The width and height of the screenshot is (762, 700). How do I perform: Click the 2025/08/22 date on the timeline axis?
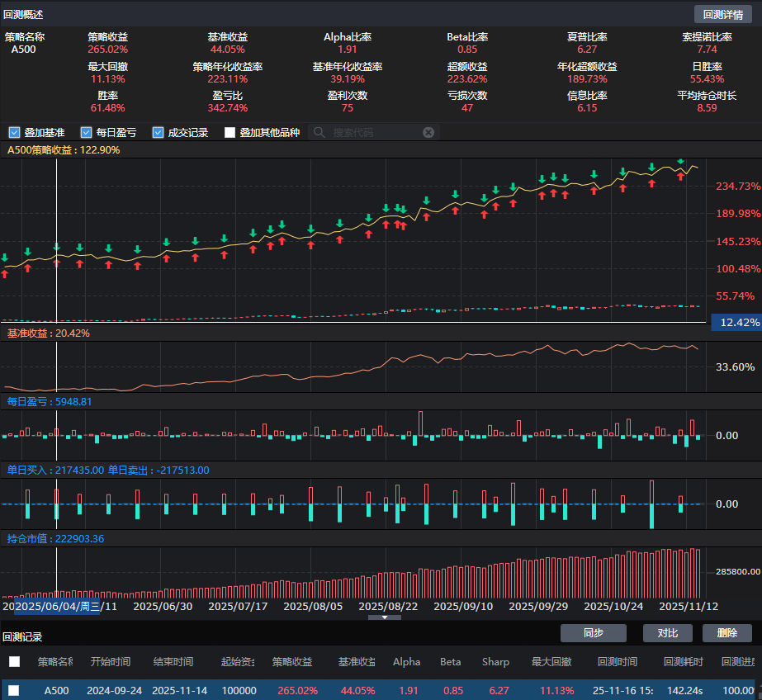click(388, 606)
